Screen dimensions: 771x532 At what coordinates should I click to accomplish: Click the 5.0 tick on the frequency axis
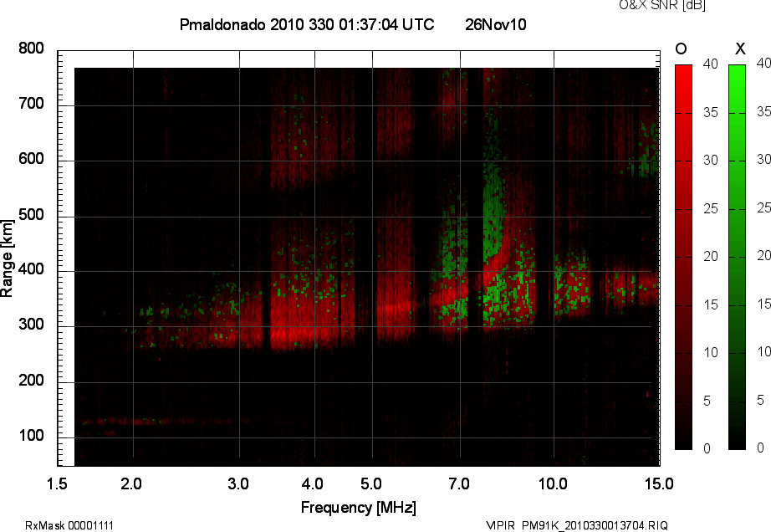371,483
